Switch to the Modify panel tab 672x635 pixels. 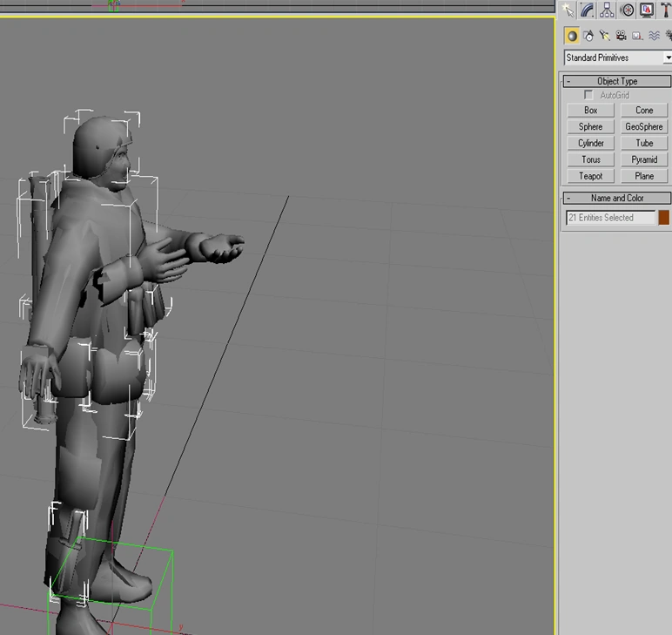click(x=588, y=10)
